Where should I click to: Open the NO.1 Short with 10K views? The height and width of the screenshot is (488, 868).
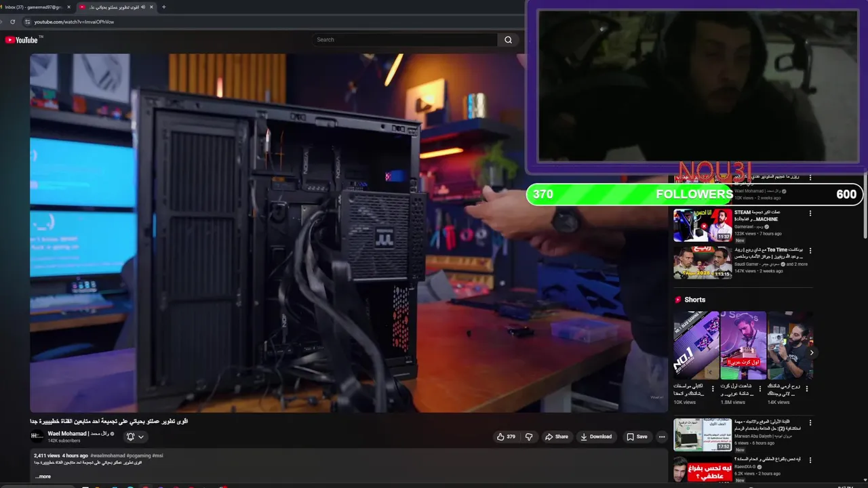(x=696, y=346)
